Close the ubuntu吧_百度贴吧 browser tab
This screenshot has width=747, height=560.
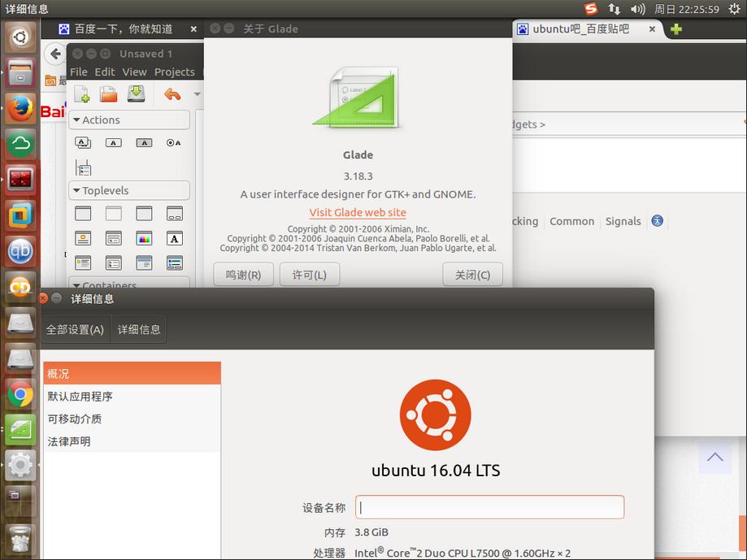(652, 29)
